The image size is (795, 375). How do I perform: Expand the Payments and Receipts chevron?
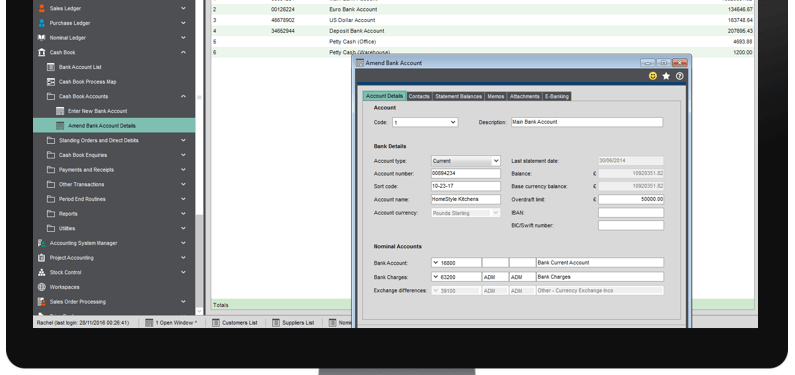183,170
